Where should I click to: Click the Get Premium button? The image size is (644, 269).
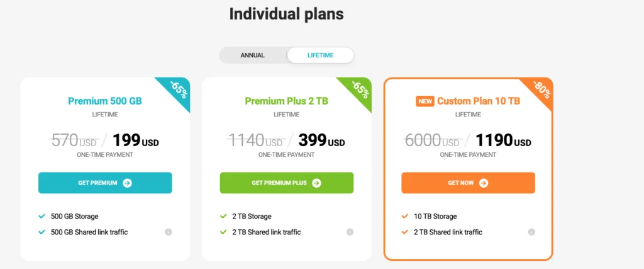[x=105, y=183]
